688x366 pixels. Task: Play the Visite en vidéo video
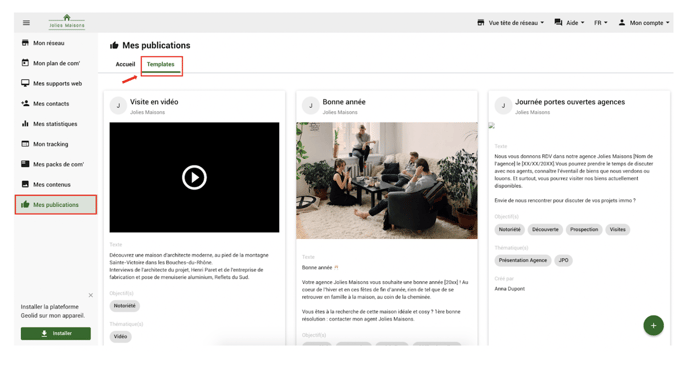point(194,177)
